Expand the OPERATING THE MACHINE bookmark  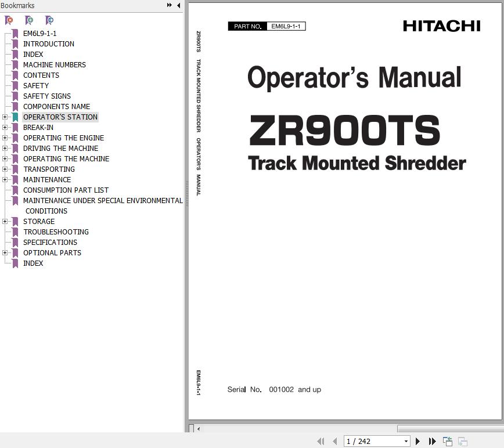point(5,158)
